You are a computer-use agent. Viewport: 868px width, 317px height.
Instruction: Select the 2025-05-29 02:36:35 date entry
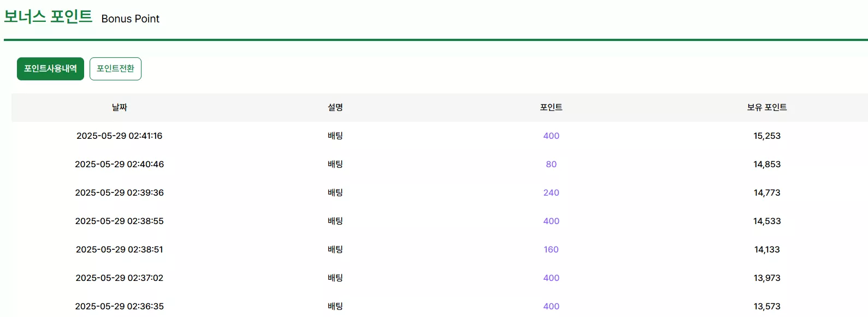pyautogui.click(x=120, y=307)
